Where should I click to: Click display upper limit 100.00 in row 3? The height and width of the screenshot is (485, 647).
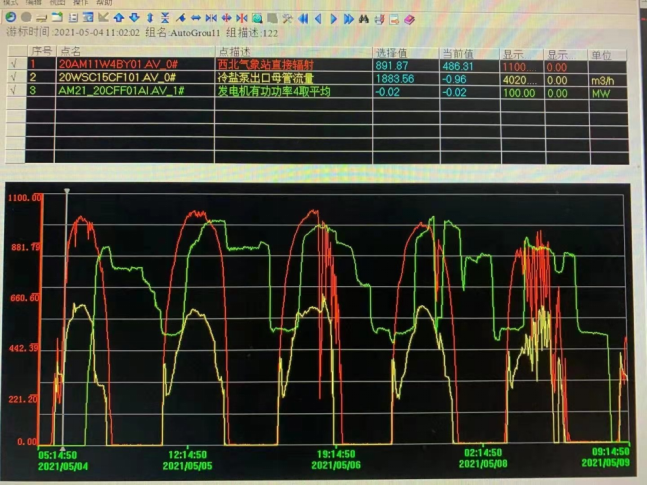pos(519,93)
